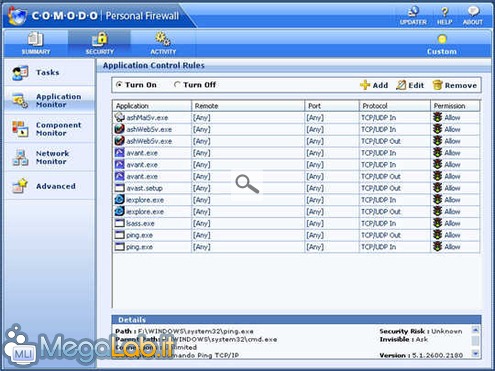Open Component Monitor in the sidebar
This screenshot has height=371, width=495.
coord(49,129)
